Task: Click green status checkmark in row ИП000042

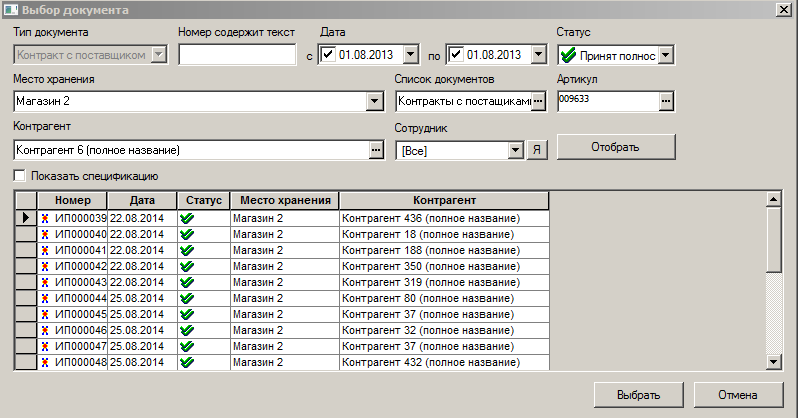Action: pyautogui.click(x=187, y=266)
